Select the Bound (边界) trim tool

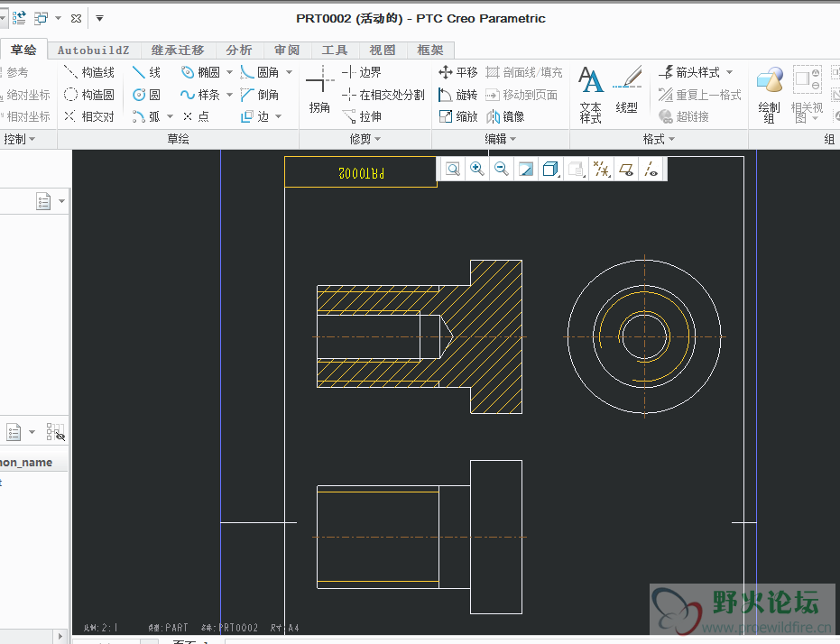pos(362,72)
